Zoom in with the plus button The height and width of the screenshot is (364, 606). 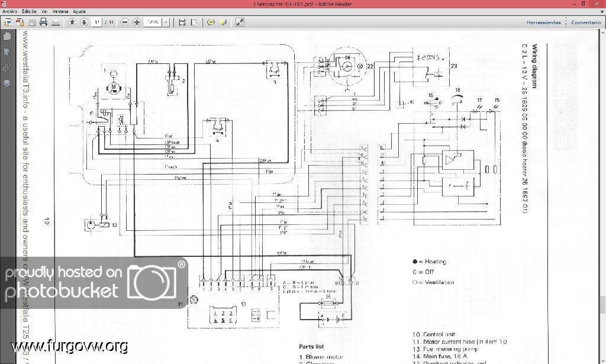[137, 22]
